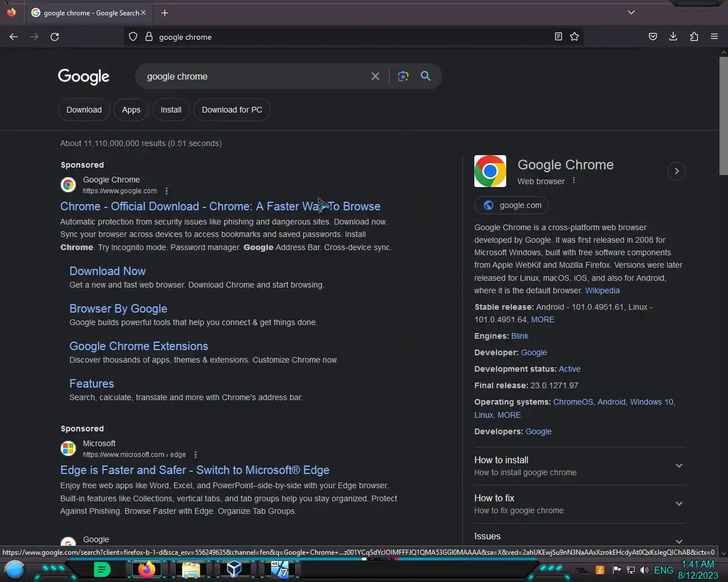
Task: Open the tracking protection shield icon
Action: [x=133, y=36]
